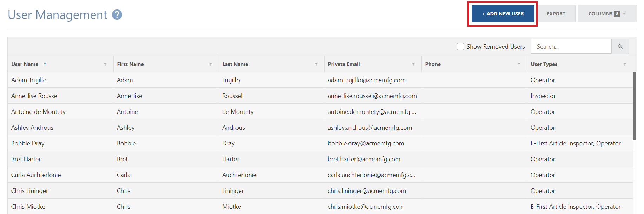Image resolution: width=644 pixels, height=214 pixels.
Task: Click the User Name ascending sort arrow
Action: point(45,64)
